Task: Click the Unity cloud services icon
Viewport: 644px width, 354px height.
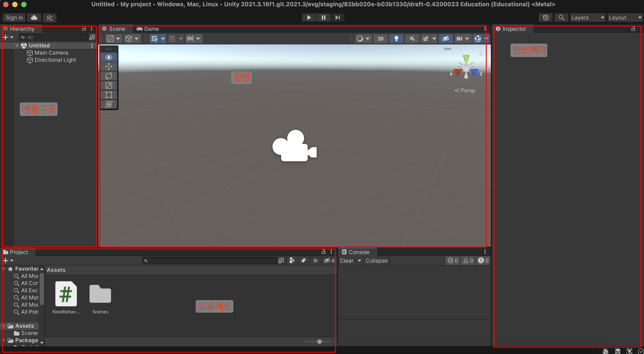Action: coord(34,18)
